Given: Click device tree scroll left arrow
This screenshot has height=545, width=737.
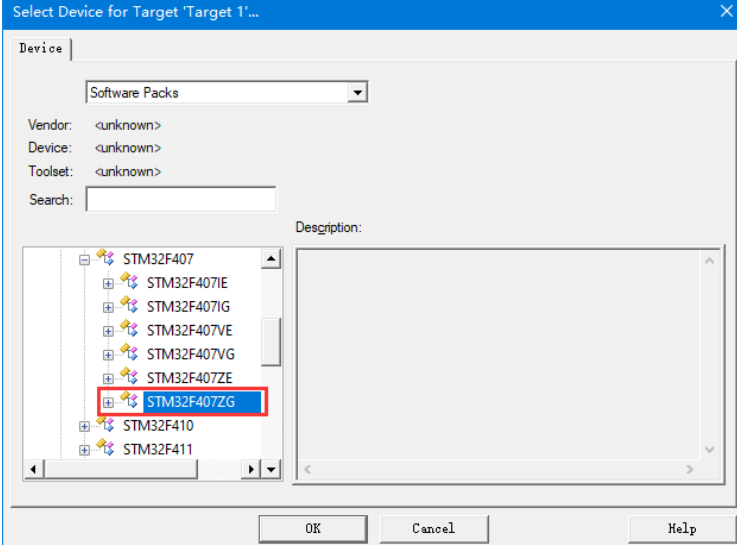Looking at the screenshot, I should pyautogui.click(x=33, y=469).
